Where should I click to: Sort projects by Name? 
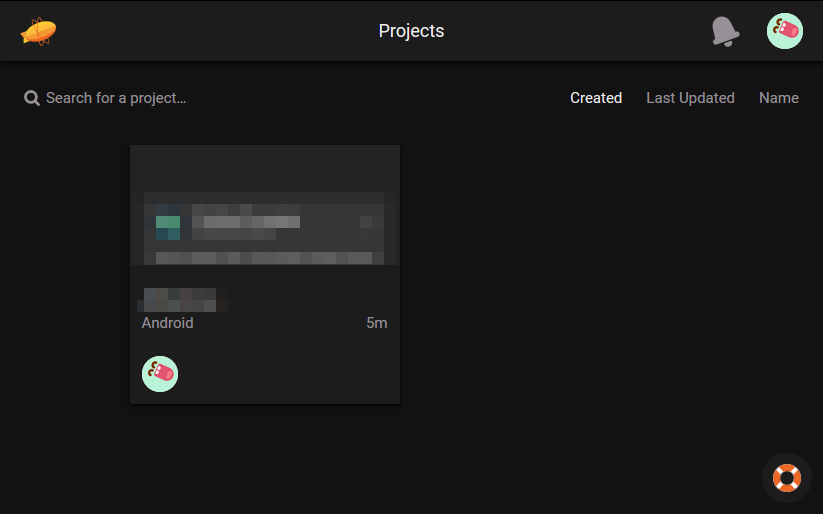click(778, 98)
